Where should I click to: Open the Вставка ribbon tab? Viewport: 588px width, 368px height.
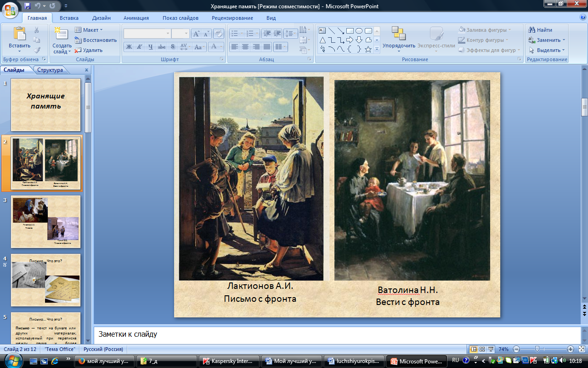pyautogui.click(x=69, y=18)
